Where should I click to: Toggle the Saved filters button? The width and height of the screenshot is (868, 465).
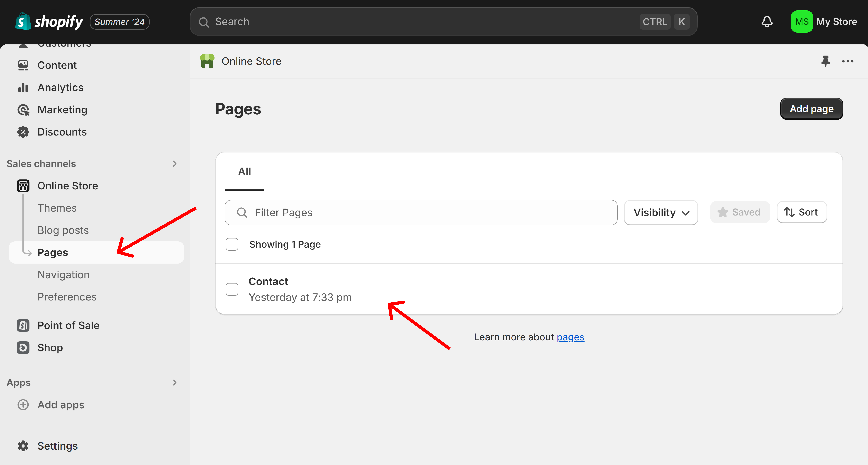click(x=740, y=212)
